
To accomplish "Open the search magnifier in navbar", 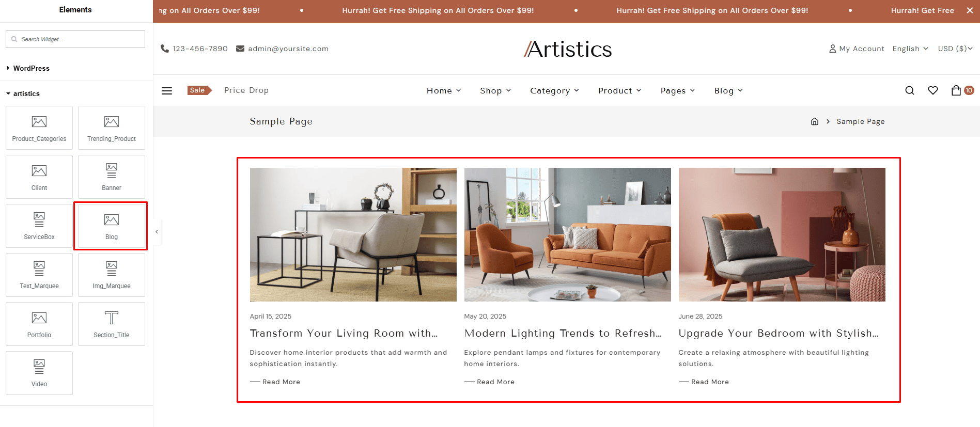I will click(910, 90).
